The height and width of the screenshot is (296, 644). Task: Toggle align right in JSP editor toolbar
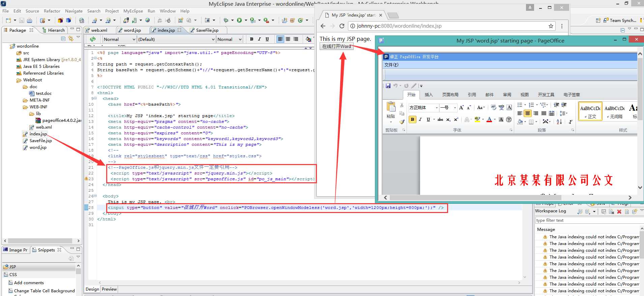click(x=296, y=39)
